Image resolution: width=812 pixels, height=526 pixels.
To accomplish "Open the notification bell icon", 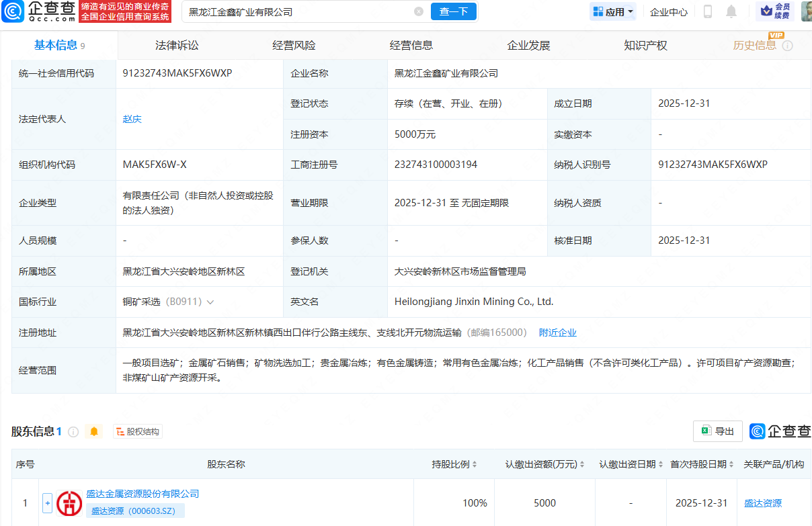I will 730,11.
